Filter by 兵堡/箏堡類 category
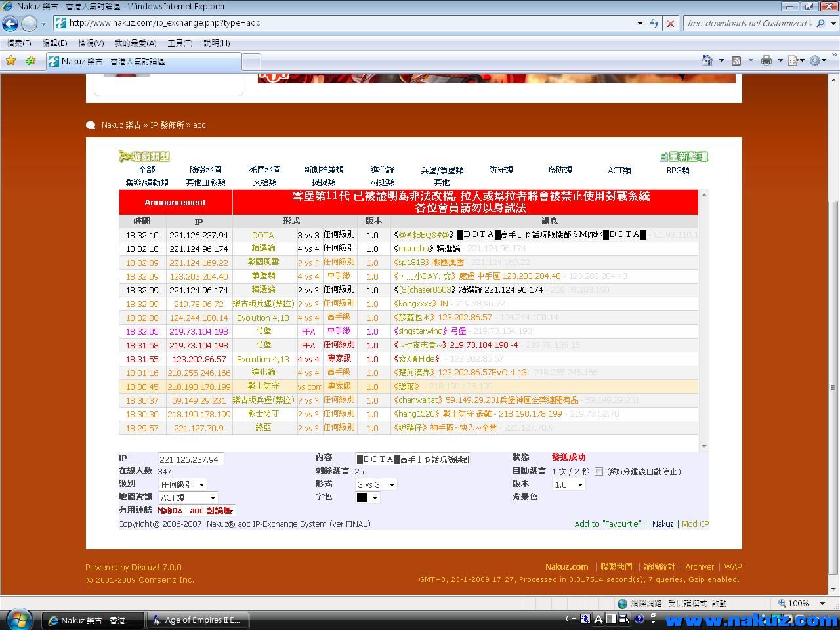 click(x=442, y=170)
